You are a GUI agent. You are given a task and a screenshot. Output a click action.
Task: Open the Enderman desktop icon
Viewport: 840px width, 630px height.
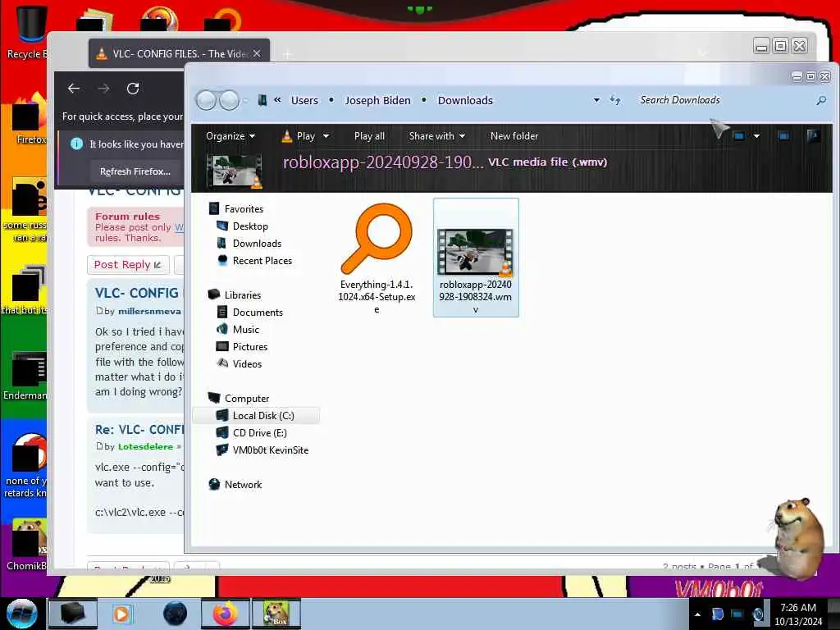(25, 375)
